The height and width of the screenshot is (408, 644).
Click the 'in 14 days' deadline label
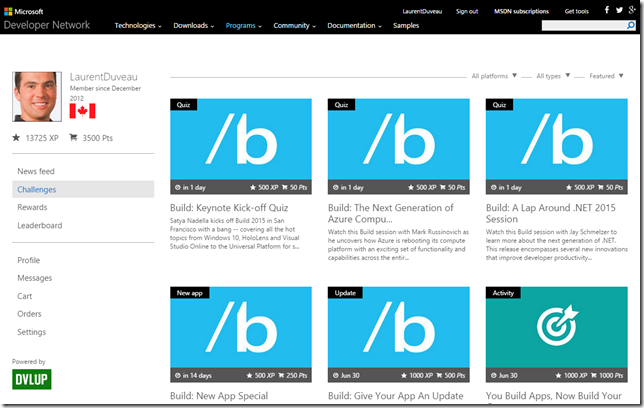pos(193,376)
